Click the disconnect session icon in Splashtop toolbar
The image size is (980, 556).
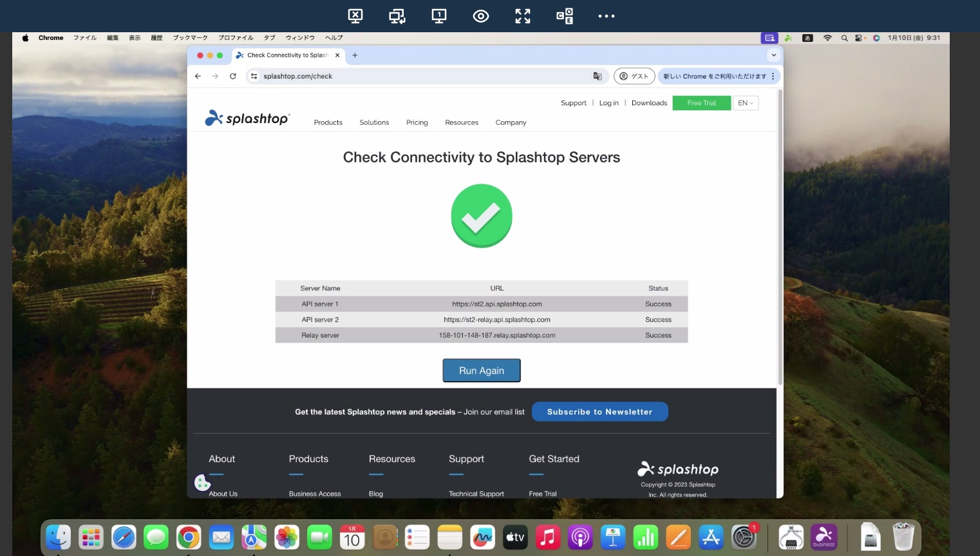click(x=355, y=16)
